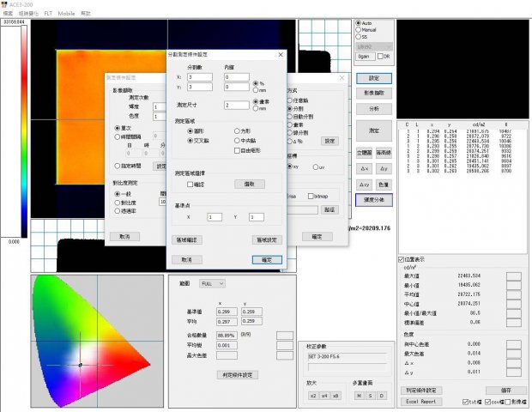
Task: Zoom the image with x2 button
Action: click(x=313, y=395)
